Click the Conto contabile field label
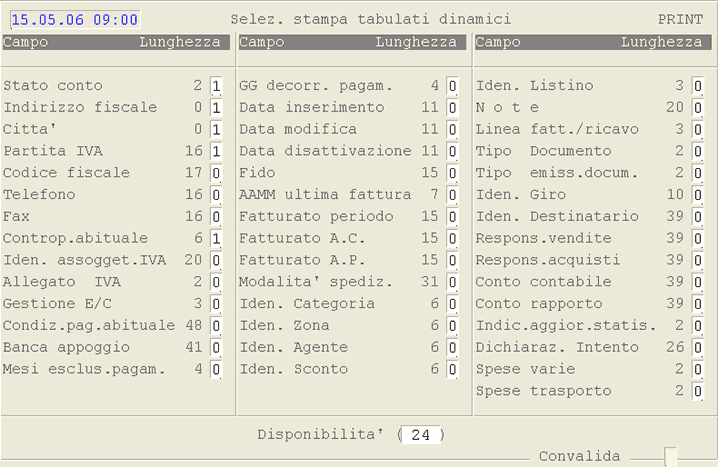The image size is (718, 467). point(544,282)
